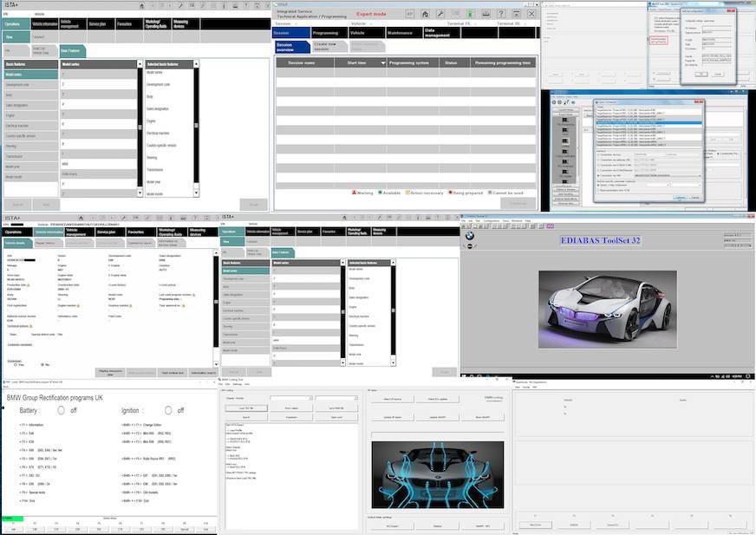This screenshot has height=535, width=756.
Task: Open Measuring devices tab in upper ISTA+ window
Action: 186,23
